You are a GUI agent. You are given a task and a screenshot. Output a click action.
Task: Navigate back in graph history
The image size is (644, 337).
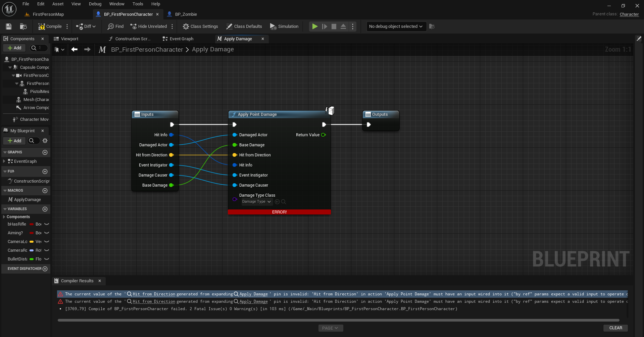tap(75, 49)
